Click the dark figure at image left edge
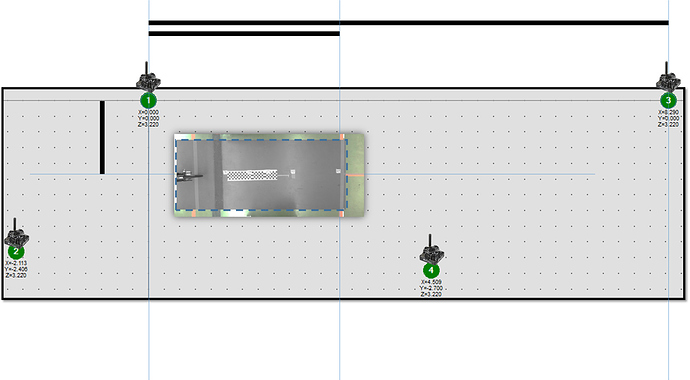Viewport: 690px width, 380px height. click(189, 177)
